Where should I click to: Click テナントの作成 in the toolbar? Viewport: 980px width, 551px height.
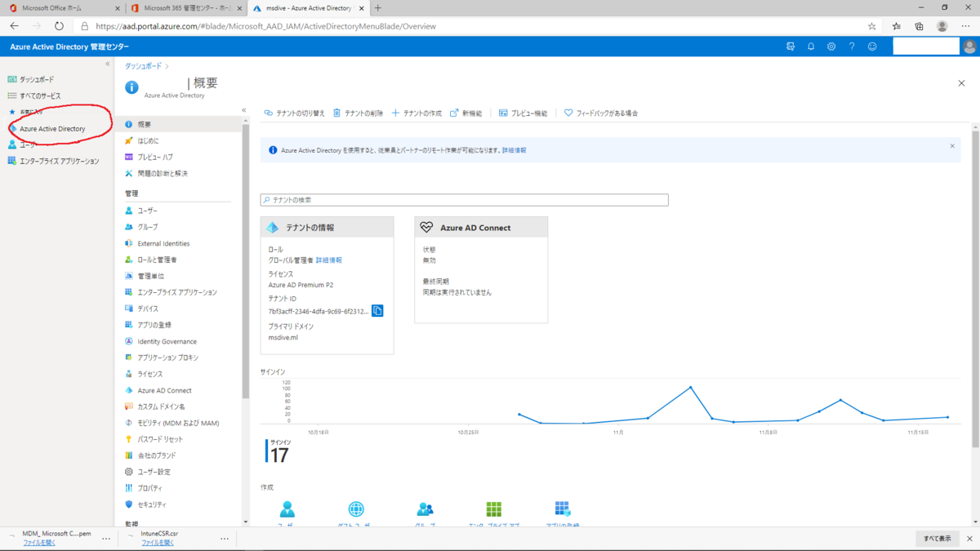pos(416,113)
